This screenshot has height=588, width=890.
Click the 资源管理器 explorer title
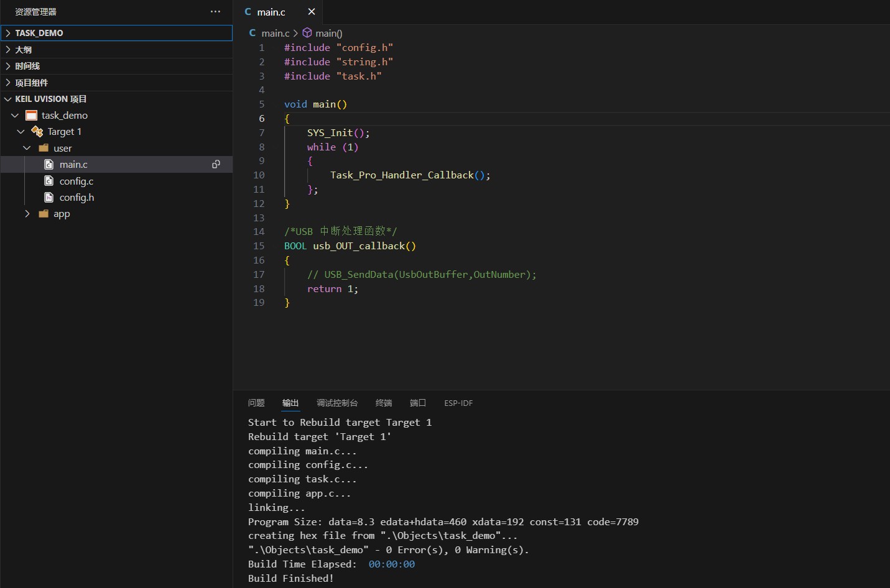click(x=35, y=12)
